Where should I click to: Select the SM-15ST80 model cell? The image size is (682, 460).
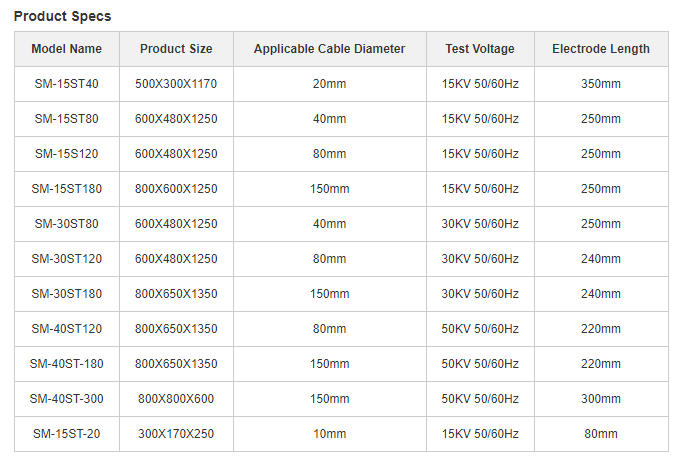pyautogui.click(x=67, y=119)
